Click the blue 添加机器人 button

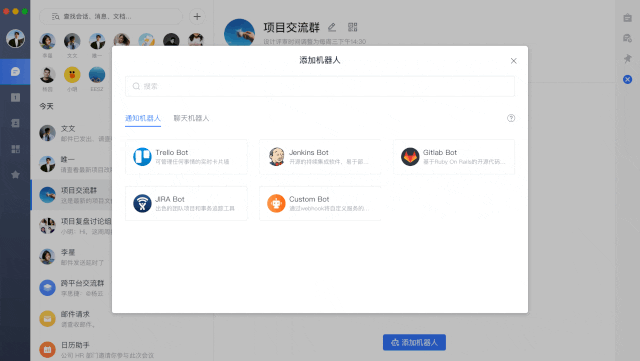[x=414, y=342]
